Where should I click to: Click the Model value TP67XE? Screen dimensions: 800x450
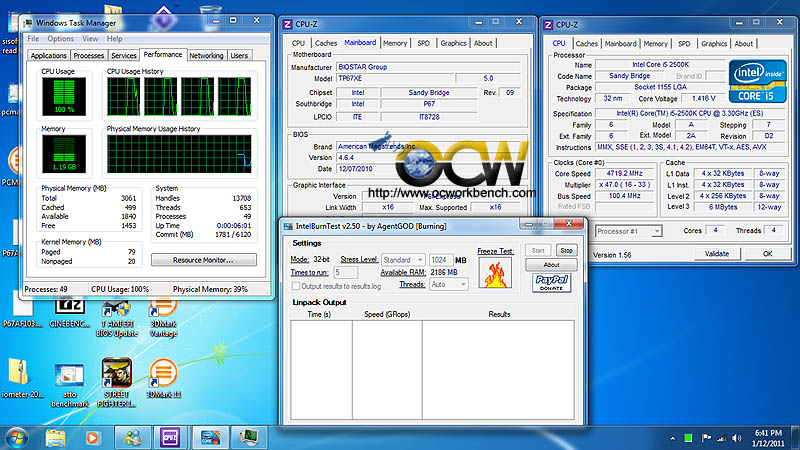pyautogui.click(x=395, y=79)
